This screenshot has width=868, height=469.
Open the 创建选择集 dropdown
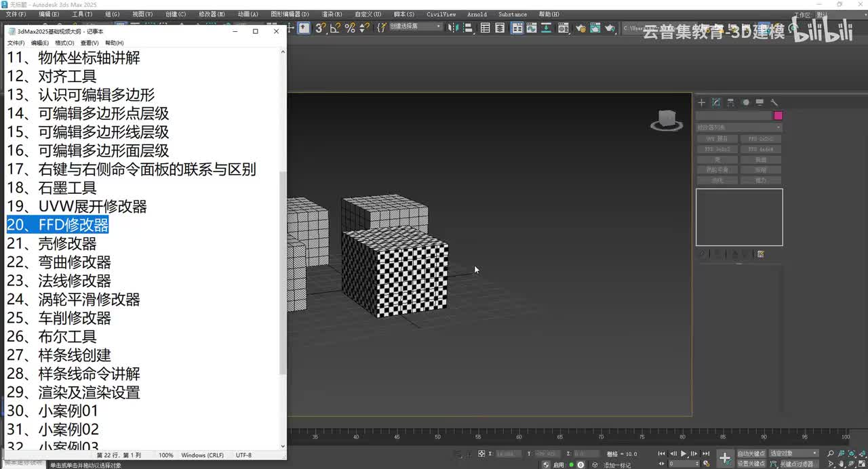tap(416, 26)
